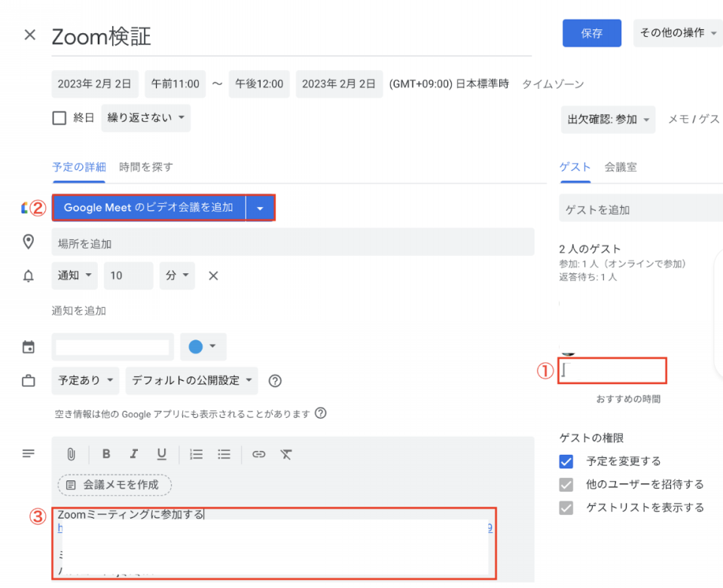The width and height of the screenshot is (723, 588).
Task: Click おすすめの時間 suggested times
Action: 628,398
